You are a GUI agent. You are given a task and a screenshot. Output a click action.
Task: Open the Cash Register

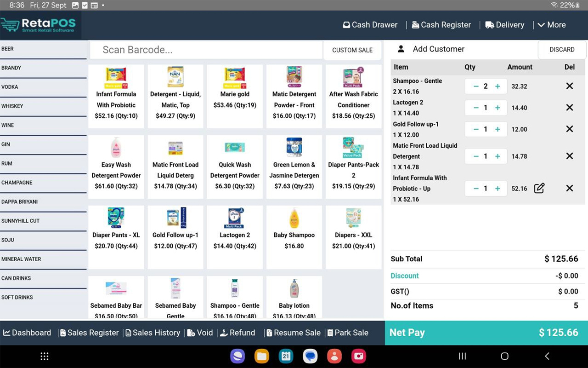coord(441,25)
